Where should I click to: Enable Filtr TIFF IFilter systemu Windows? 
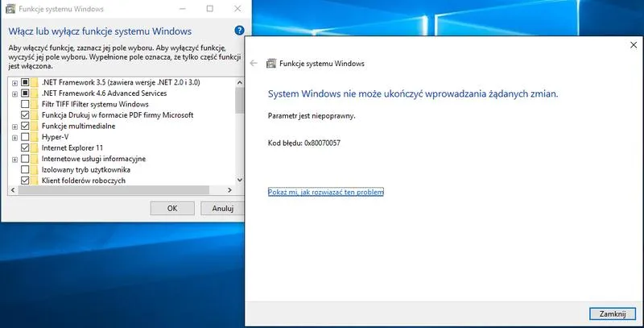pyautogui.click(x=25, y=104)
